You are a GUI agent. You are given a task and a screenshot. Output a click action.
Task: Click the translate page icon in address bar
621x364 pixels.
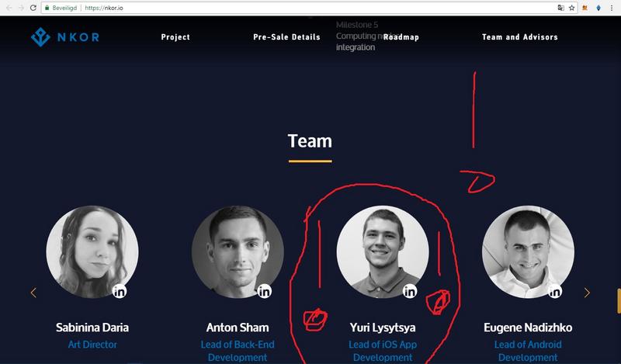pos(560,8)
